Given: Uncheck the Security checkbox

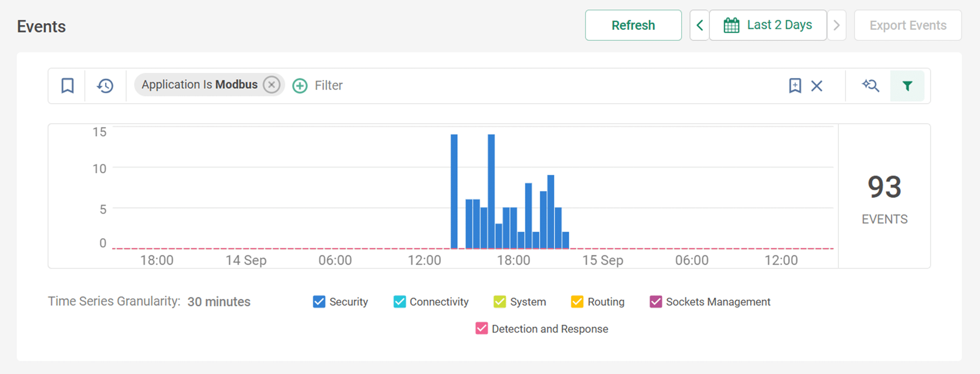Looking at the screenshot, I should 319,302.
